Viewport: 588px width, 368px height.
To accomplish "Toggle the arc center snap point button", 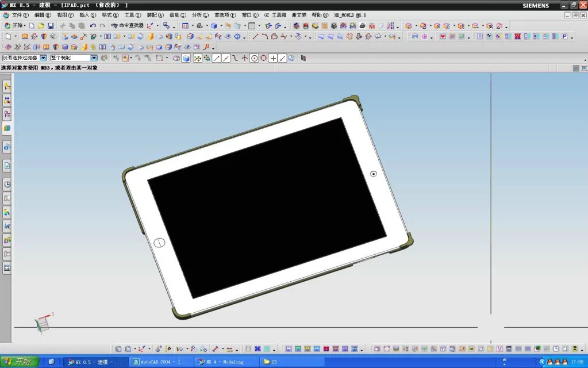I will [x=254, y=58].
